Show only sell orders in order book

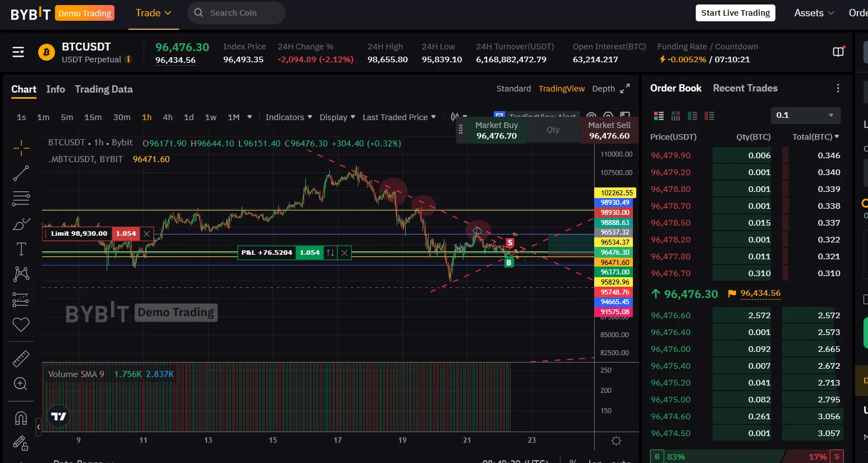(710, 116)
